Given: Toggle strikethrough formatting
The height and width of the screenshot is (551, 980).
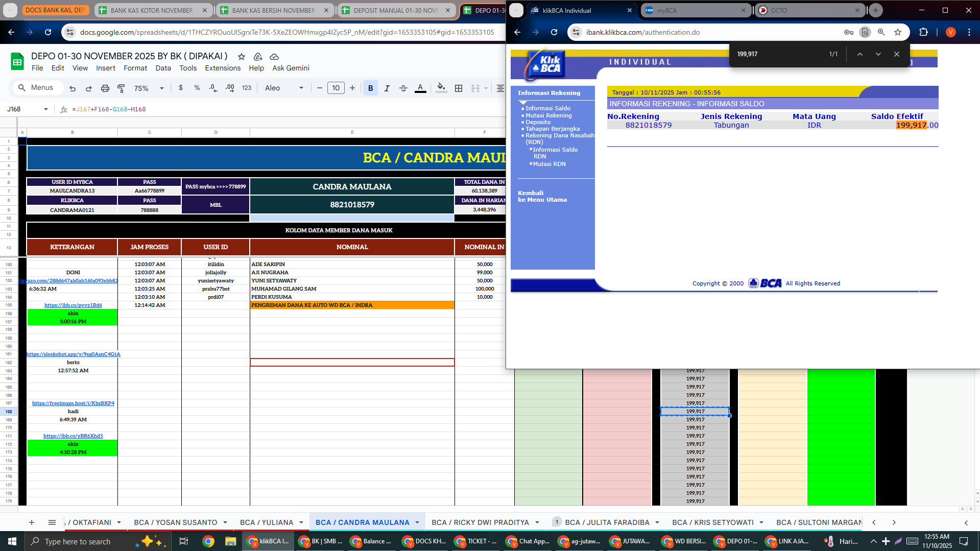Looking at the screenshot, I should (403, 88).
